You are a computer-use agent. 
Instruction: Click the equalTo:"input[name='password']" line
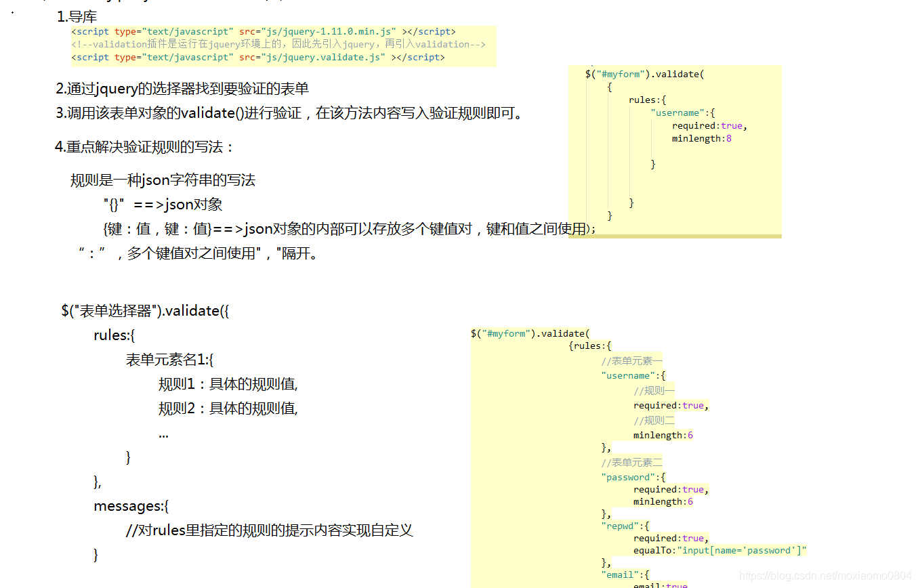[x=720, y=550]
